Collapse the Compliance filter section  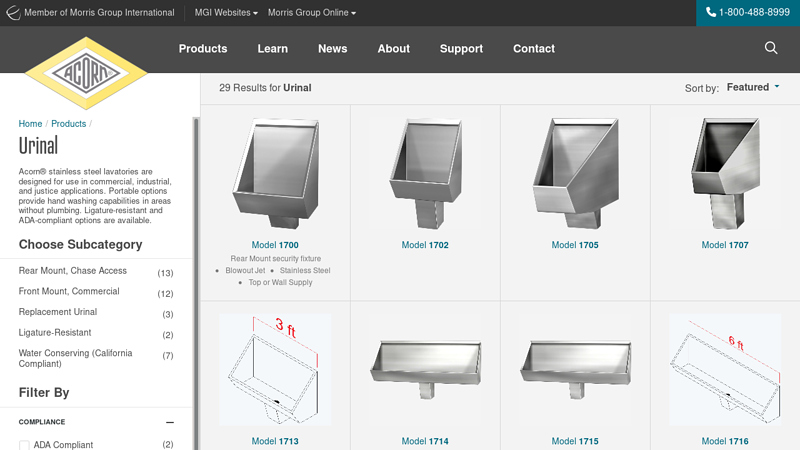click(170, 423)
